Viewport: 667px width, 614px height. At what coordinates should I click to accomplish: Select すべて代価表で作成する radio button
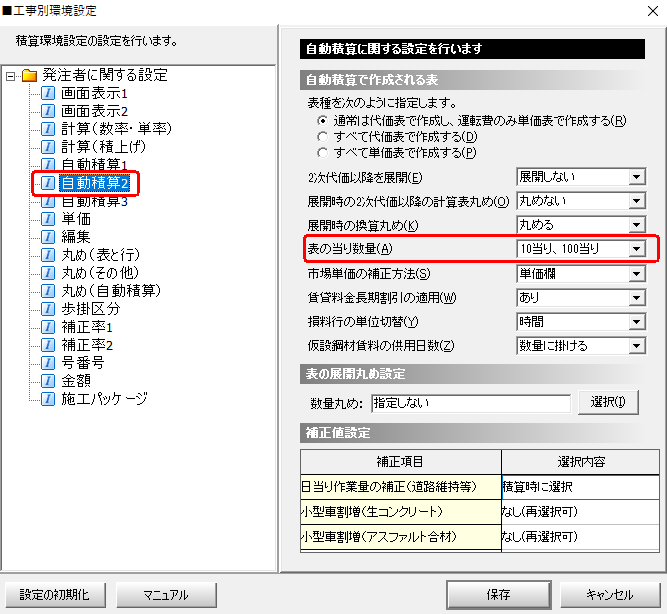(322, 136)
